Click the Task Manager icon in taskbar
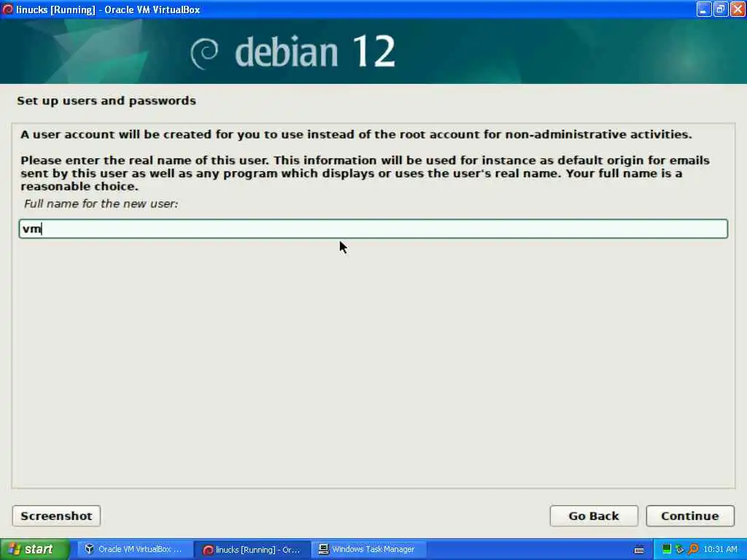 [323, 549]
